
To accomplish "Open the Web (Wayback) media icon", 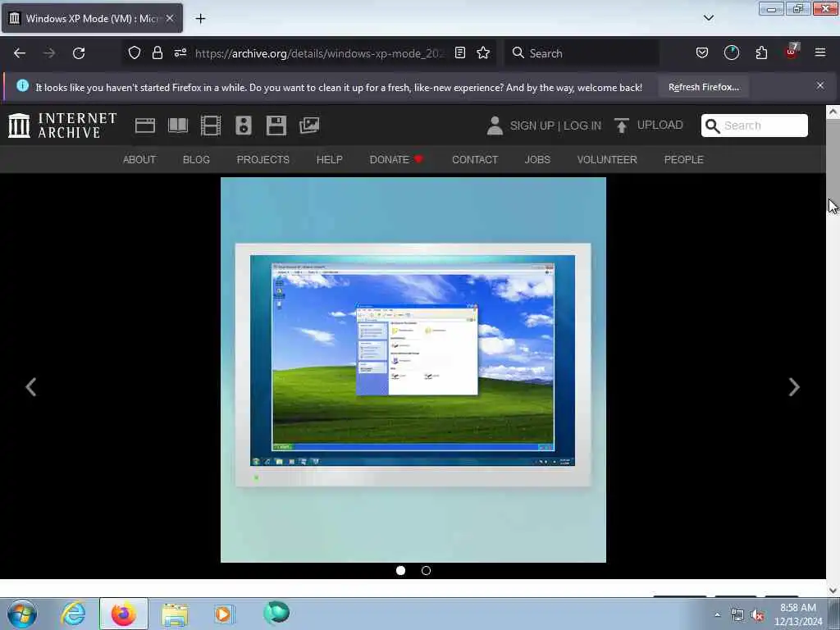I will coord(144,126).
